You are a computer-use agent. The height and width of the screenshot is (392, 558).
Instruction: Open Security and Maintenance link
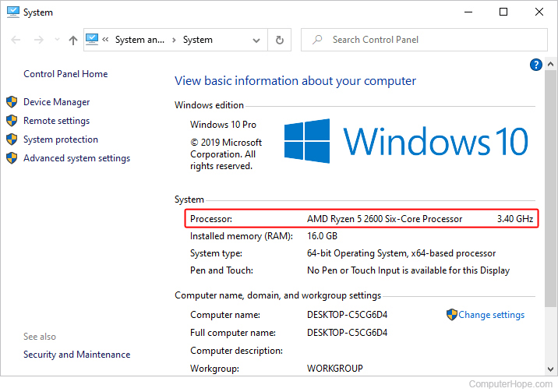click(x=77, y=355)
